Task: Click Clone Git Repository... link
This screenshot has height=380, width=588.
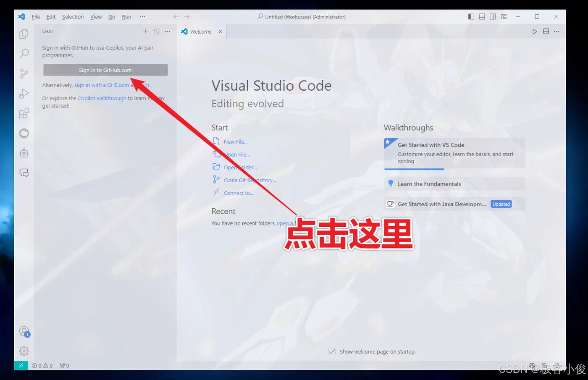Action: 250,180
